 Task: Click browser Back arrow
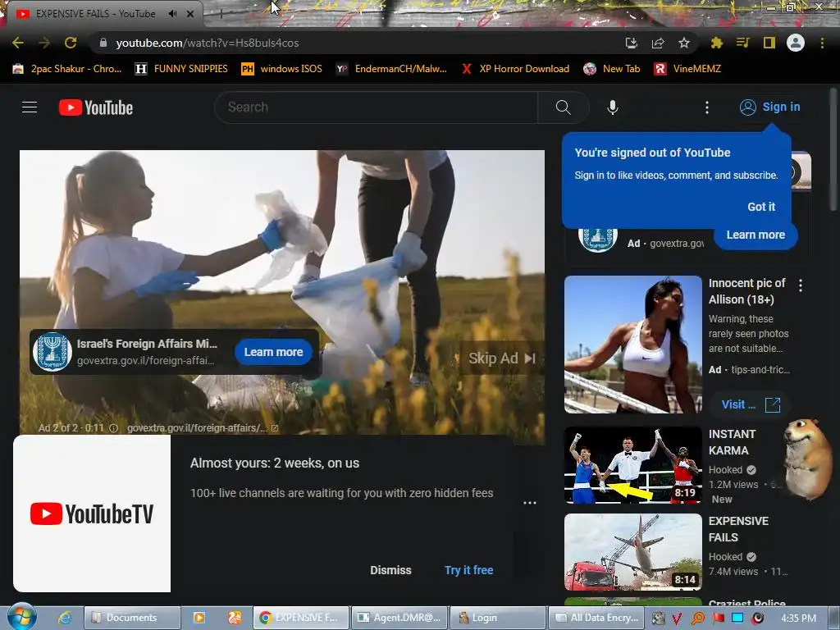(18, 43)
